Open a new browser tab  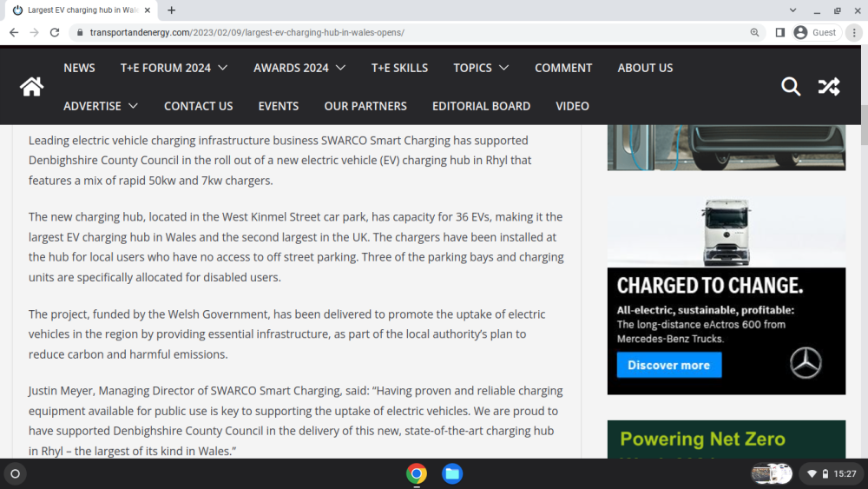tap(172, 10)
